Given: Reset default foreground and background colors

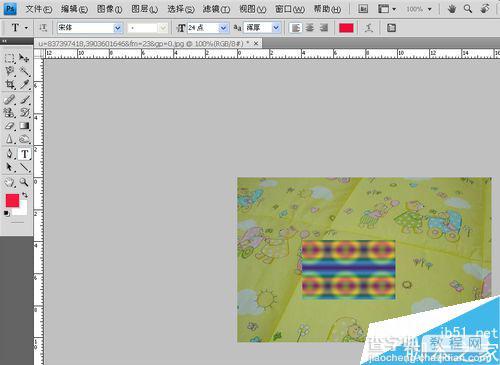Looking at the screenshot, I should point(7,214).
